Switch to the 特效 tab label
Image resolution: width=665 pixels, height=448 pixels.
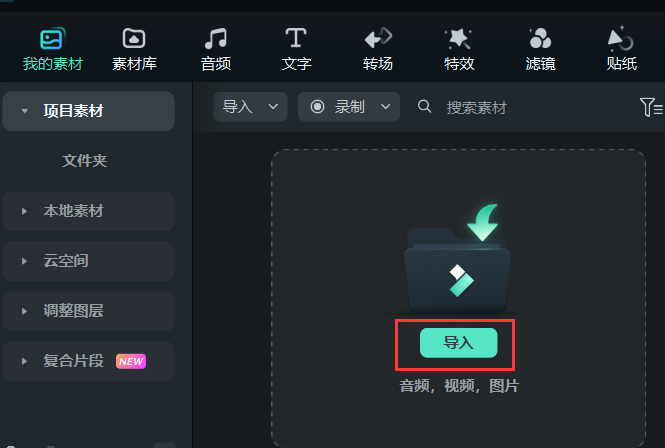pyautogui.click(x=459, y=64)
